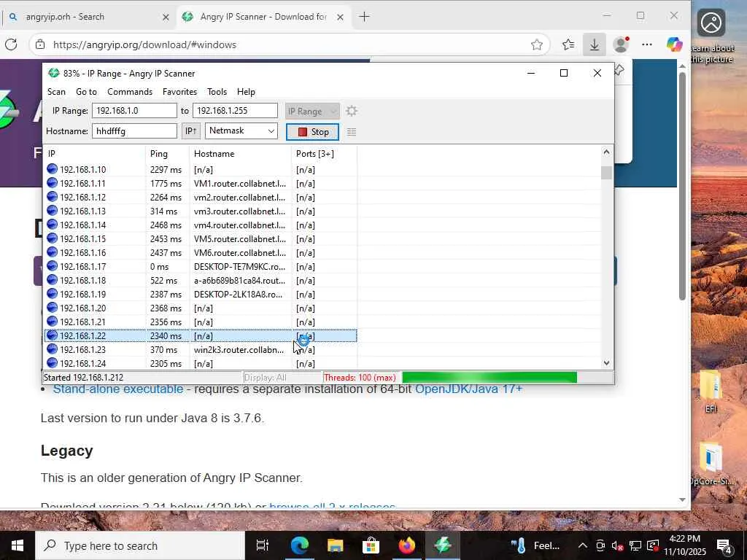Image resolution: width=747 pixels, height=560 pixels.
Task: Click status icon of row 192.168.1.14
Action: (52, 225)
